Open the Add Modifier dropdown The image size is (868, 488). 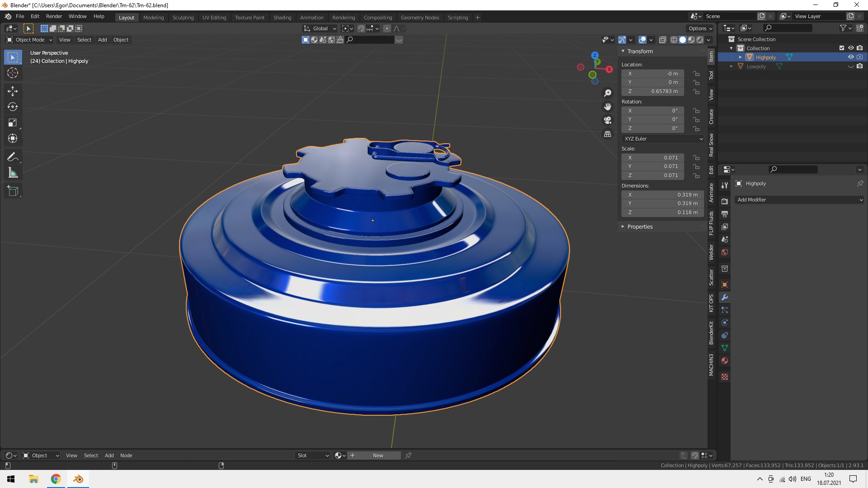[x=799, y=200]
